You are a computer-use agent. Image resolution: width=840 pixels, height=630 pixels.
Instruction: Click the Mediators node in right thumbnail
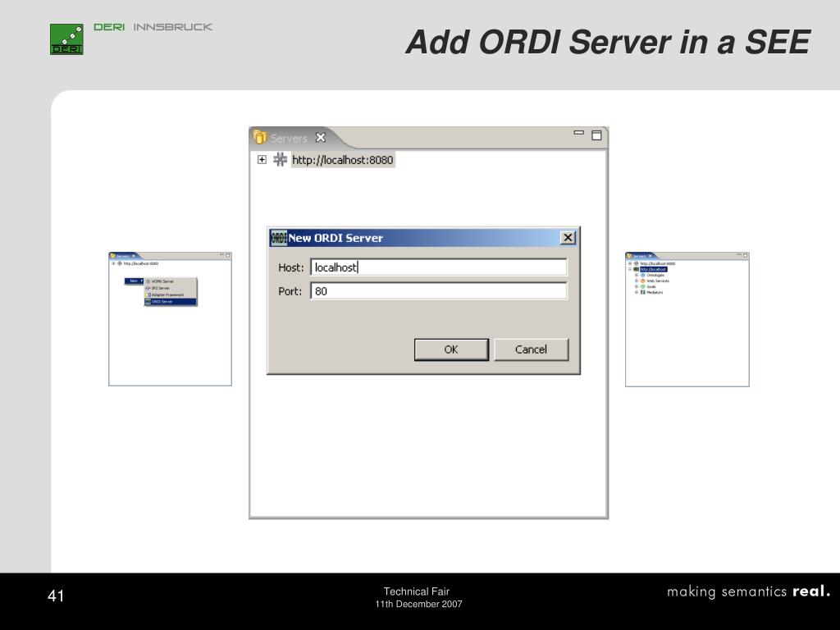click(x=655, y=293)
